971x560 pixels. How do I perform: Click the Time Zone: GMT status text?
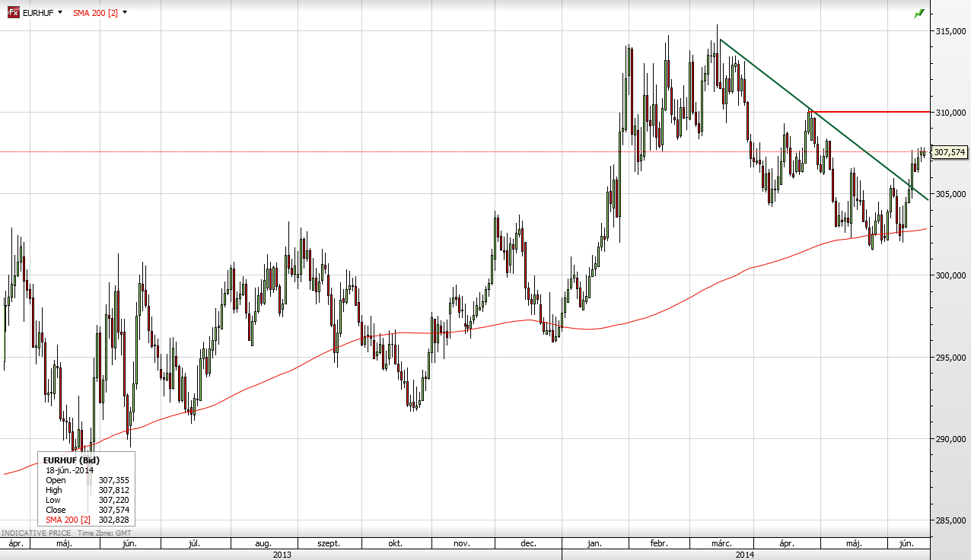(104, 533)
